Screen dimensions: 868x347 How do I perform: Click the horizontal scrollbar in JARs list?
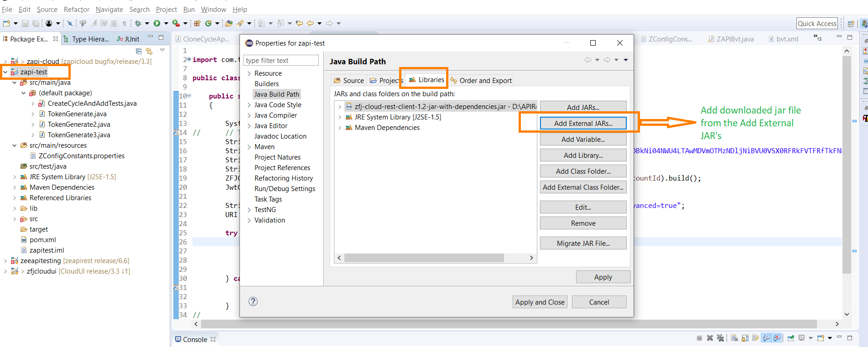(x=424, y=258)
